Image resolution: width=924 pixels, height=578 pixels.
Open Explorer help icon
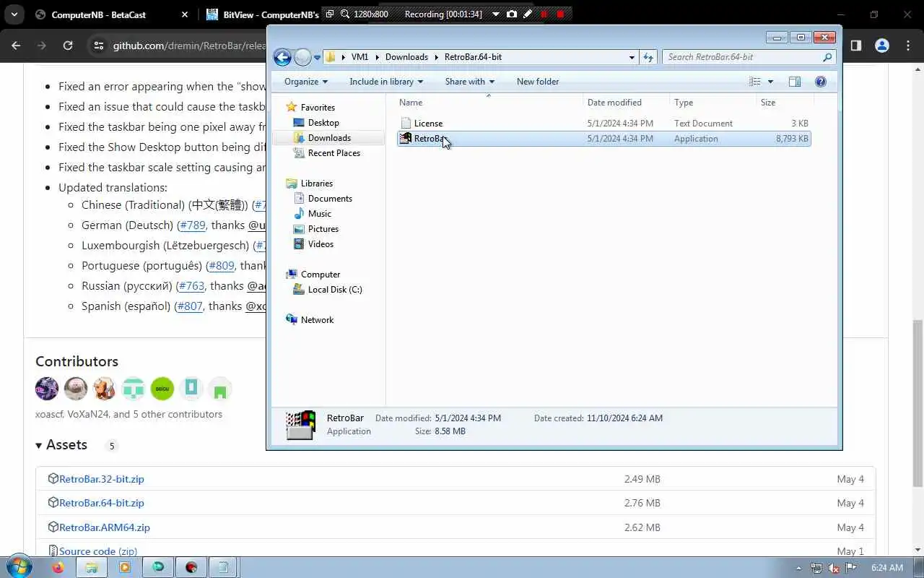click(821, 82)
